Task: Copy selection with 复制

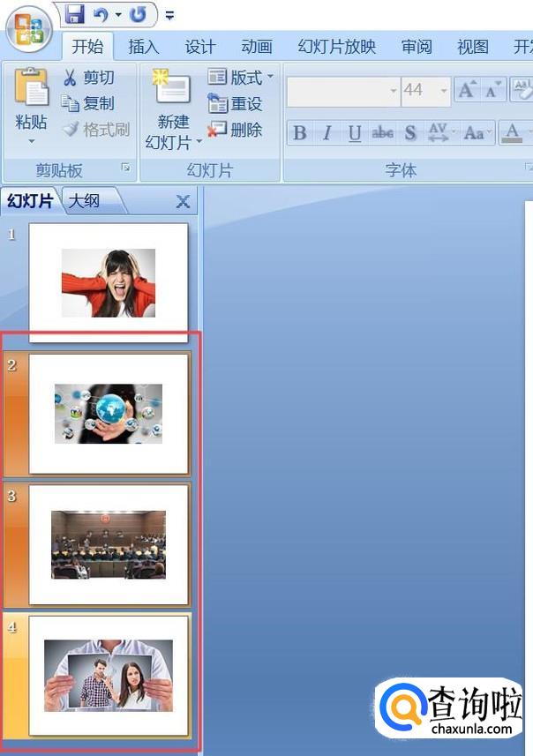Action: (x=89, y=102)
